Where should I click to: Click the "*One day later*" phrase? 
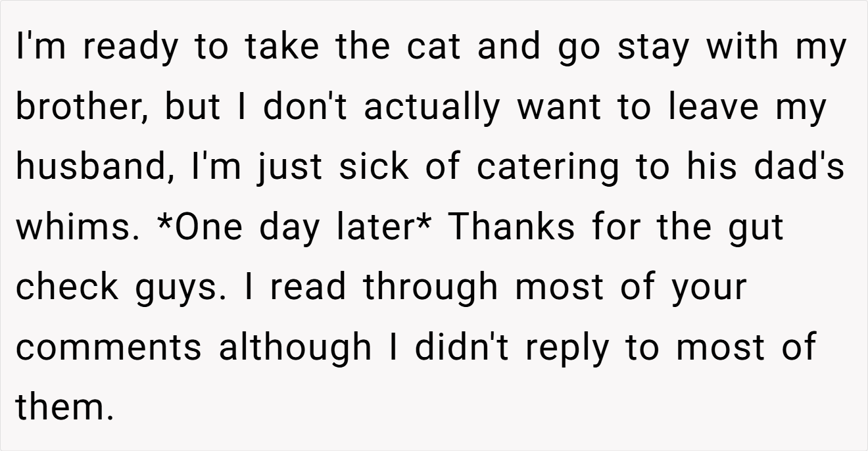pos(294,227)
